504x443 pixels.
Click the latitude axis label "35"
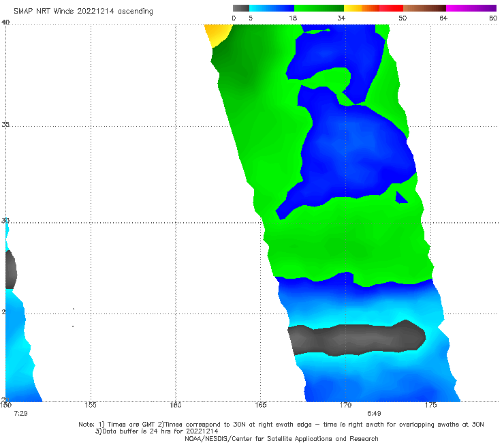5,124
